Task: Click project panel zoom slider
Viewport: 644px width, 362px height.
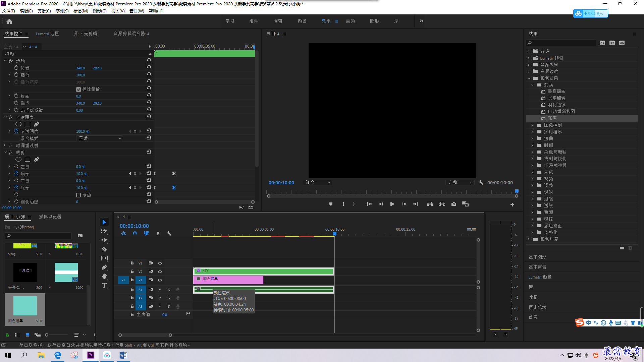Action: click(57, 335)
